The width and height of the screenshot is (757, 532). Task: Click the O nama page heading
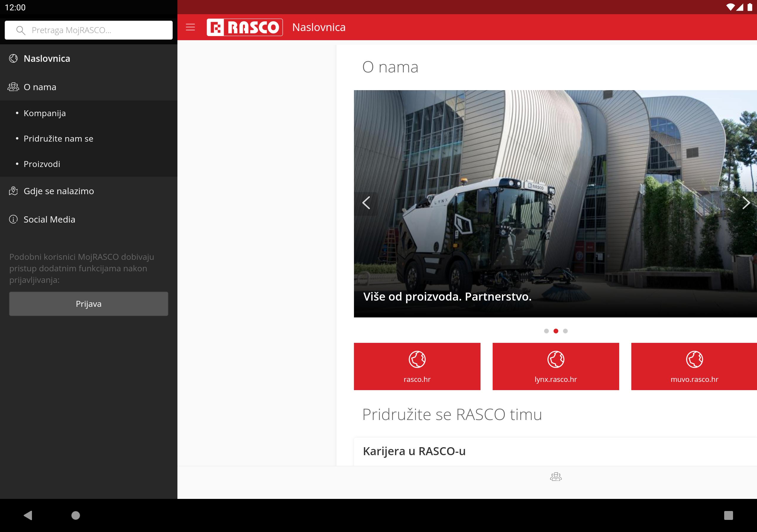click(390, 67)
